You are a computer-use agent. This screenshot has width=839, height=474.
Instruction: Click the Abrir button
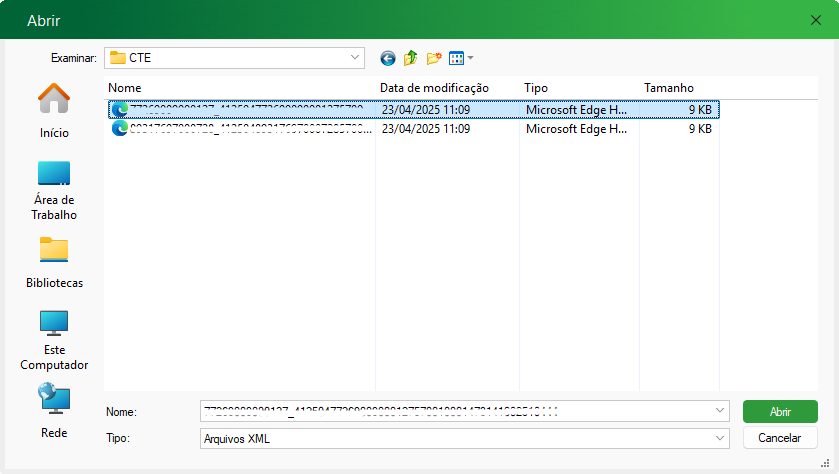pyautogui.click(x=780, y=411)
